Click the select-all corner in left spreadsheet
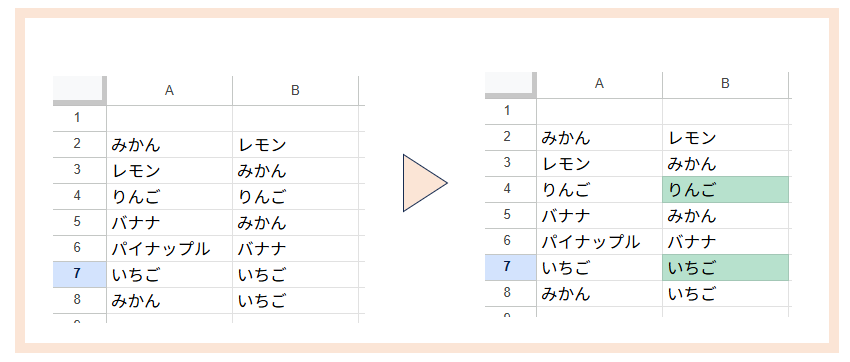850x362 pixels. [79, 90]
